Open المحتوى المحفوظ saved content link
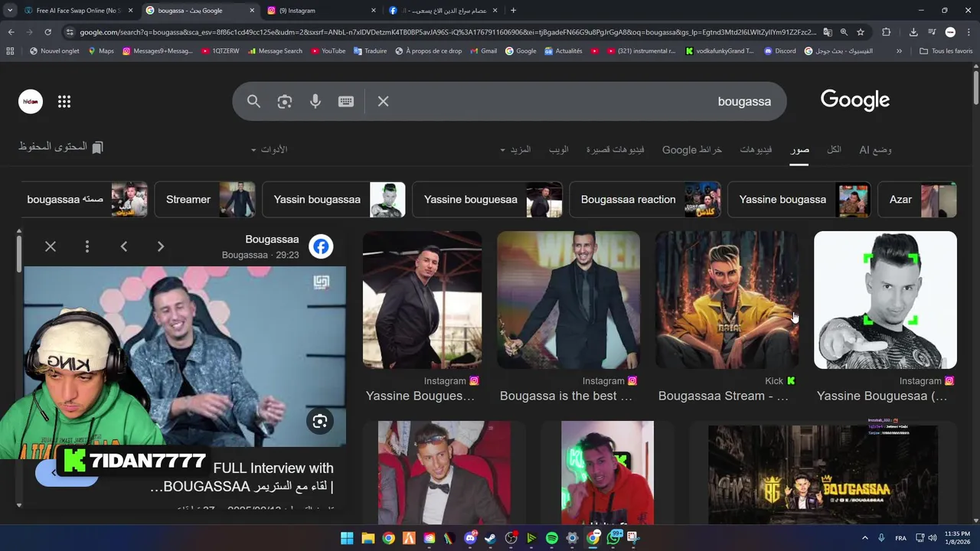 [x=60, y=147]
